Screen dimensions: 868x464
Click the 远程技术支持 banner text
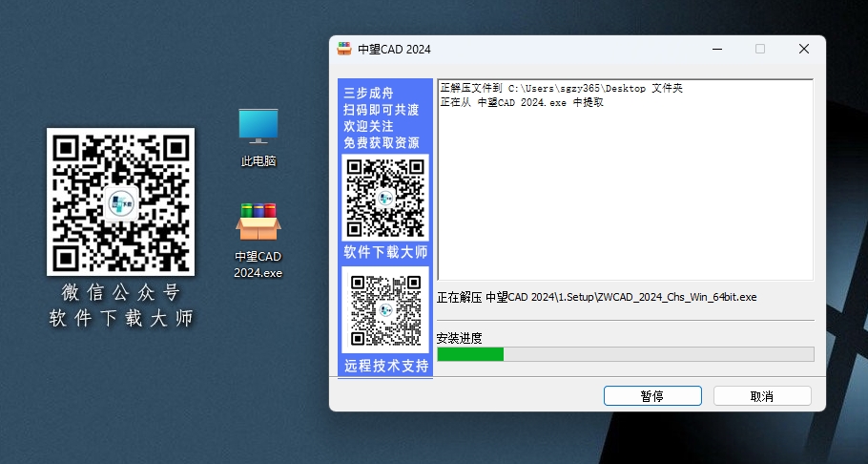click(x=386, y=366)
